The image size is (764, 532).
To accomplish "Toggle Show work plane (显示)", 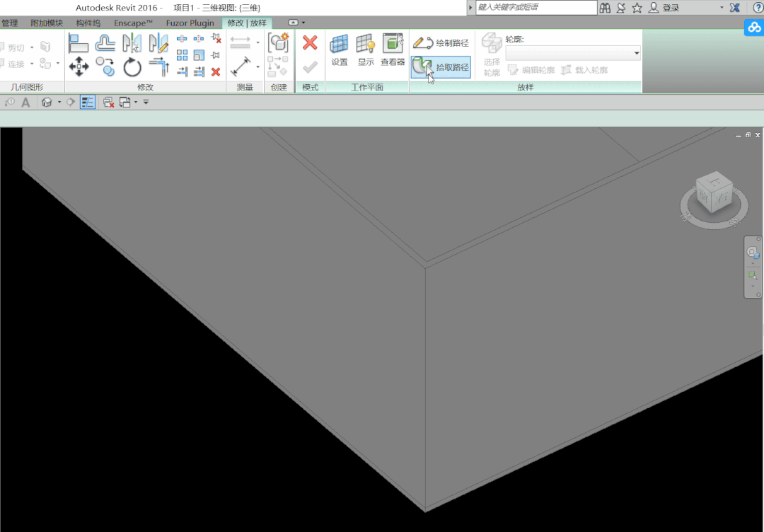I will pos(366,50).
